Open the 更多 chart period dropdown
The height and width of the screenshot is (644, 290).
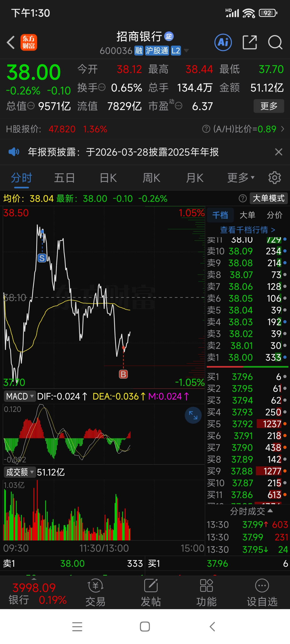pyautogui.click(x=241, y=178)
